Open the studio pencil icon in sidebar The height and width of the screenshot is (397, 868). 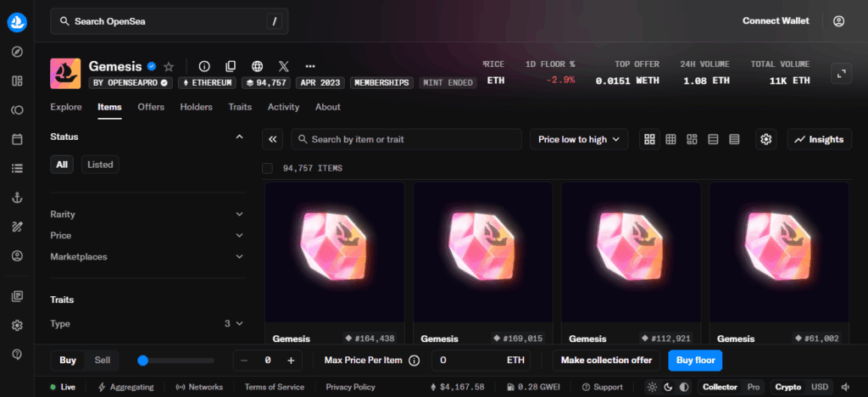coord(17,226)
